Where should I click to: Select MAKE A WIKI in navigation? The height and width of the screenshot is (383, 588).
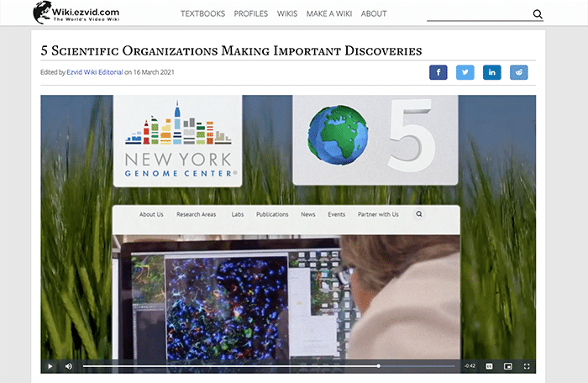click(329, 14)
